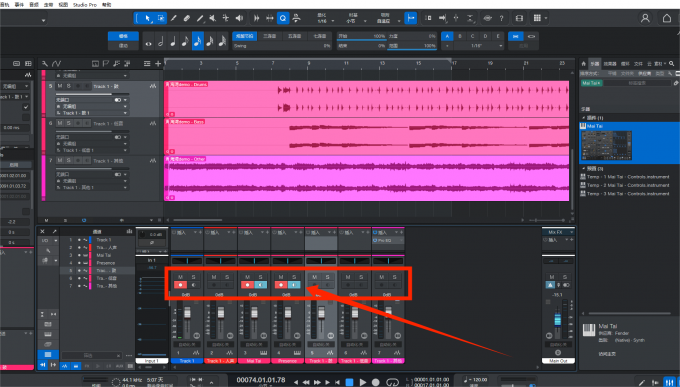Click the question mark help icon
This screenshot has width=680, height=387.
coord(501,18)
